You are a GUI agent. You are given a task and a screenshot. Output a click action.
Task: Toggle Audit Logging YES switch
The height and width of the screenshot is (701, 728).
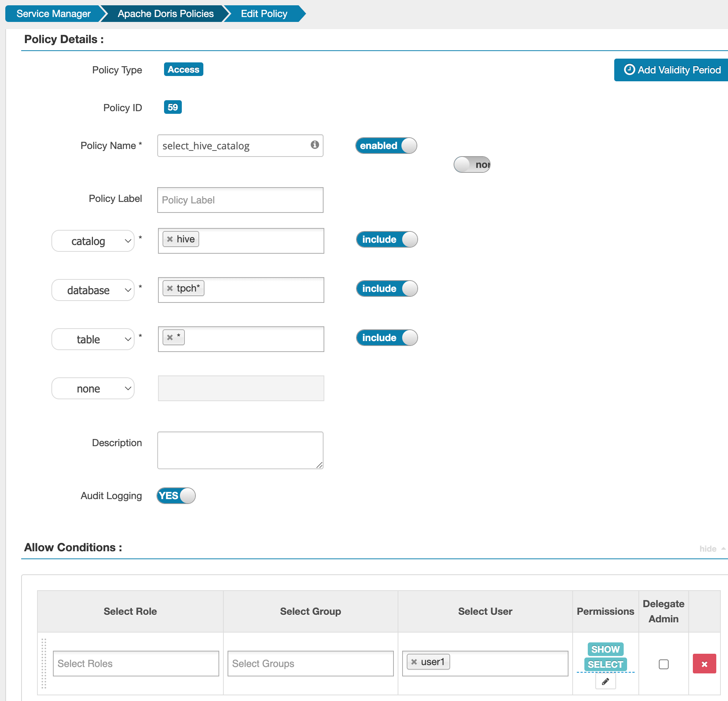(176, 496)
